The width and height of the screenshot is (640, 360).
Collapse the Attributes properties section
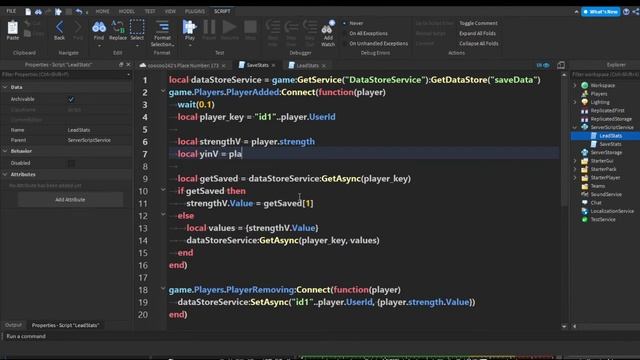click(5, 174)
